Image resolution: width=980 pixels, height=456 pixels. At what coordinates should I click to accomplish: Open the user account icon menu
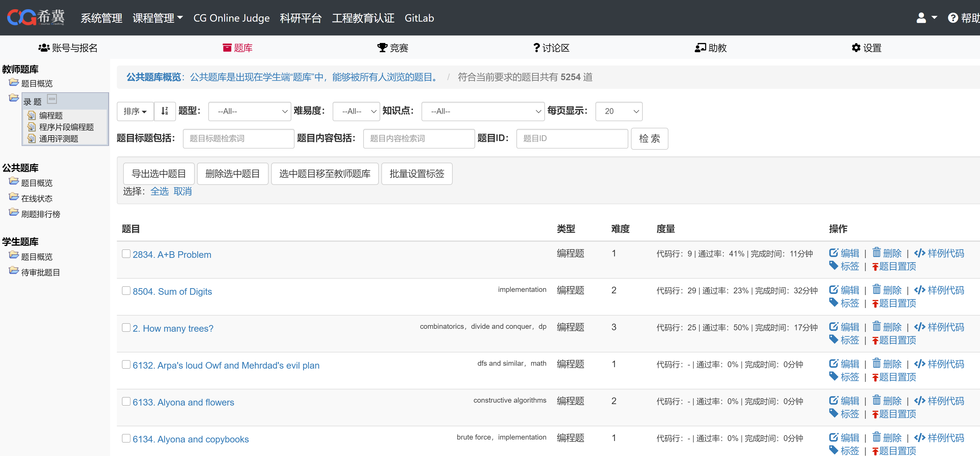pos(926,18)
